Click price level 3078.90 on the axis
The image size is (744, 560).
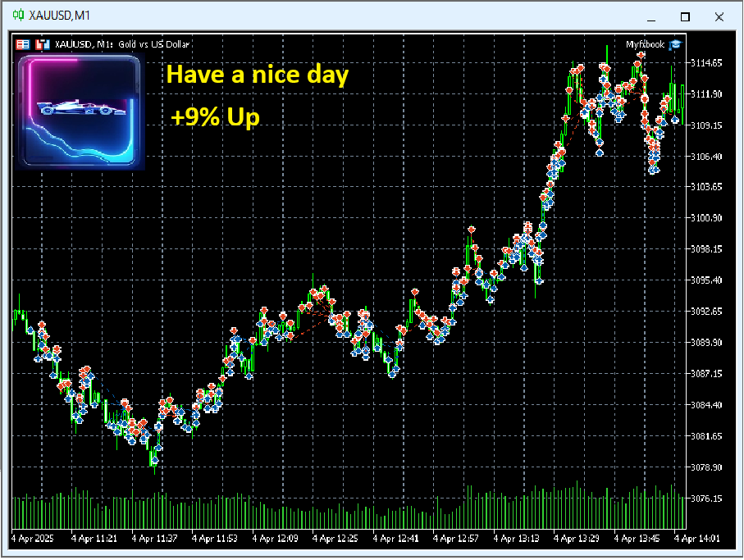pos(706,467)
